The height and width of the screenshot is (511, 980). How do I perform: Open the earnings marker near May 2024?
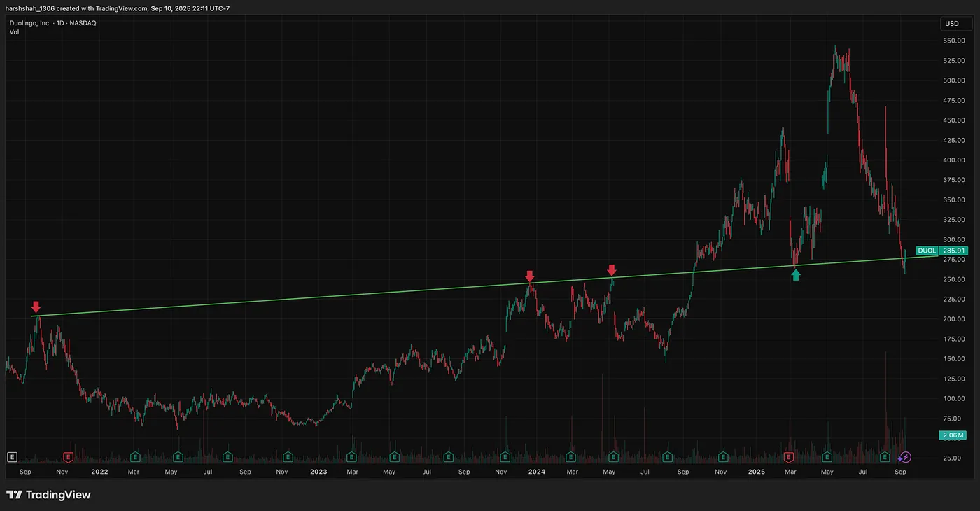[613, 457]
